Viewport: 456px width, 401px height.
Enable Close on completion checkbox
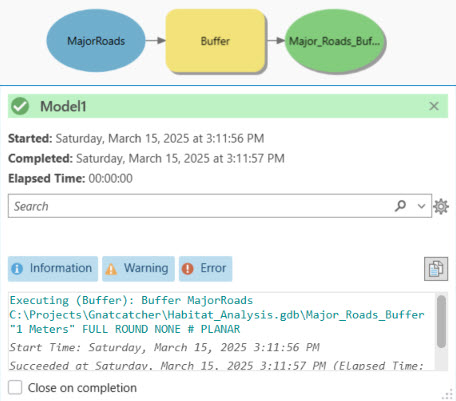15,388
